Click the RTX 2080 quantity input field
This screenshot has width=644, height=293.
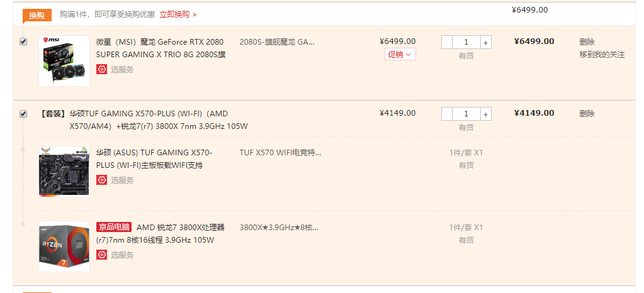click(466, 42)
